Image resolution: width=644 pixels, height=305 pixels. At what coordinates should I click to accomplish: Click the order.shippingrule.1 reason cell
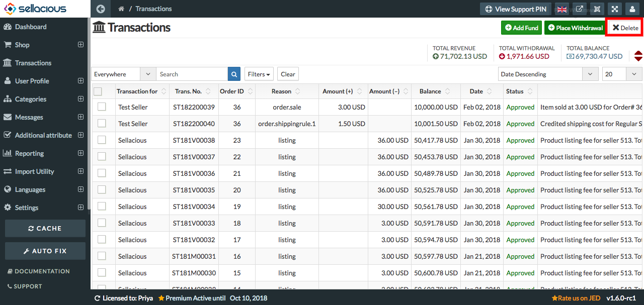pos(287,124)
